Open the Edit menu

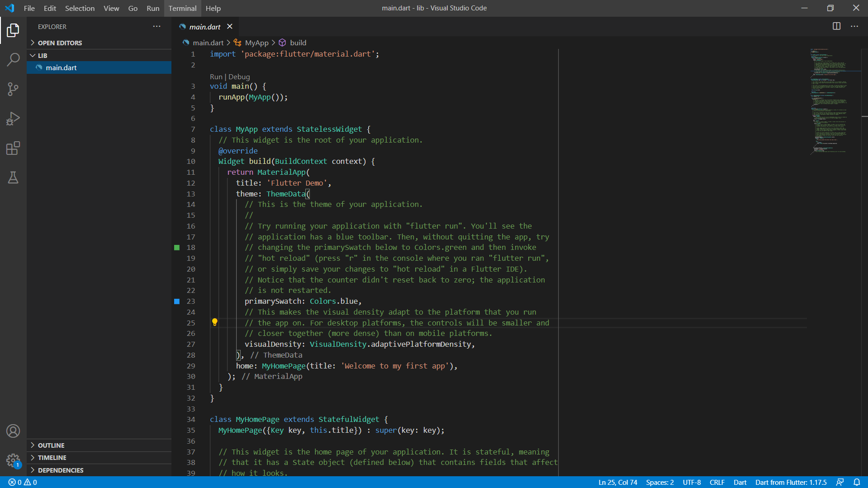50,8
